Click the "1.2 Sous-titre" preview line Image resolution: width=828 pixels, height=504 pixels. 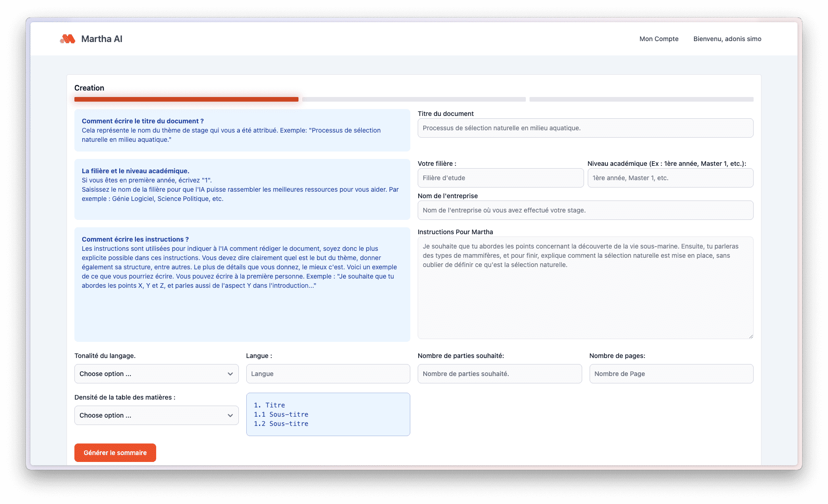tap(281, 424)
